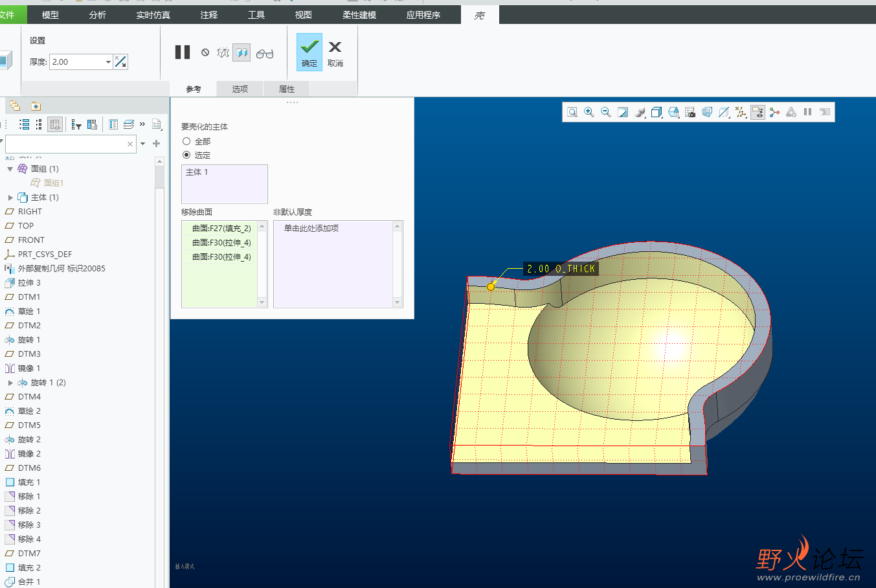Clear the model tree search box
876x588 pixels.
(130, 144)
